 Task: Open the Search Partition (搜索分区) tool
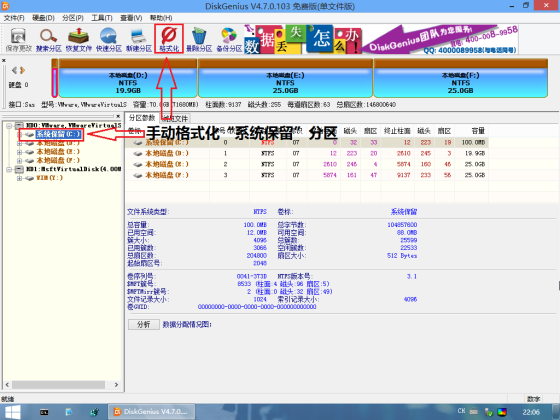point(49,40)
